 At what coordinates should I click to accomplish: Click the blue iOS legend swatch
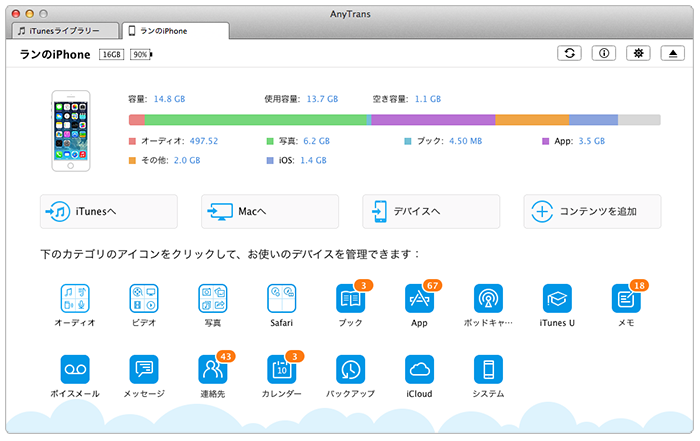pyautogui.click(x=270, y=161)
